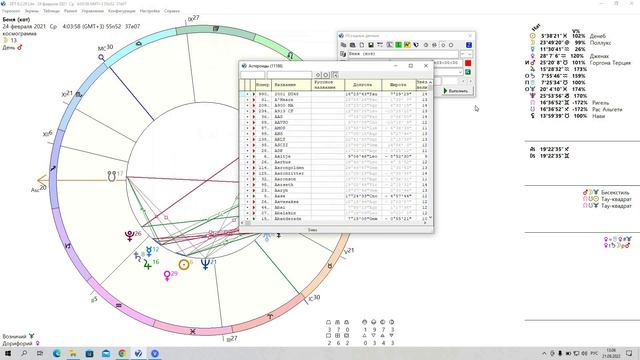Click the first circle icon in asteroids toolbar
The height and width of the screenshot is (360, 640).
click(x=318, y=75)
